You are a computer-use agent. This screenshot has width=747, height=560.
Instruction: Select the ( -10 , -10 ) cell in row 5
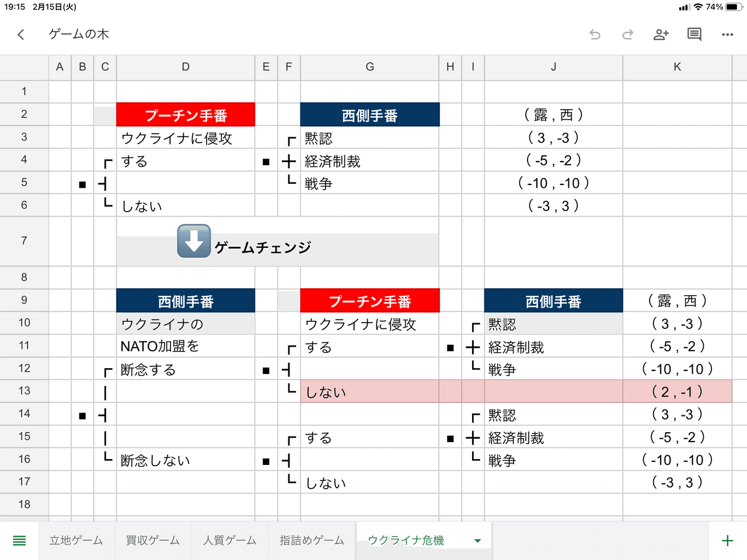[554, 183]
